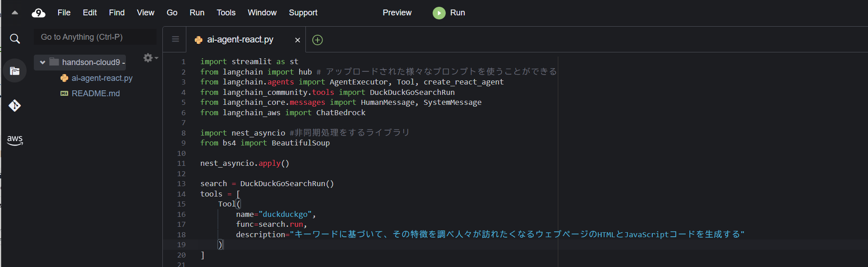Open the Tools menu
This screenshot has height=267, width=868.
[x=226, y=13]
